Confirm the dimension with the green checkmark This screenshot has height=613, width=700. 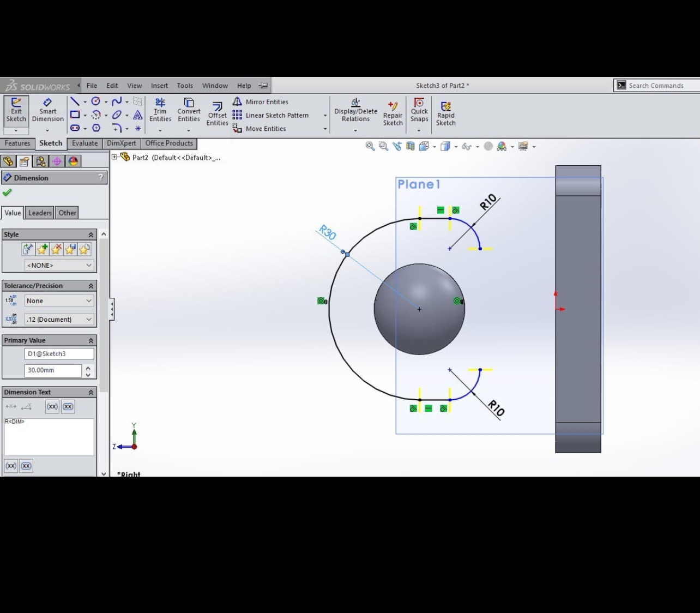[7, 193]
